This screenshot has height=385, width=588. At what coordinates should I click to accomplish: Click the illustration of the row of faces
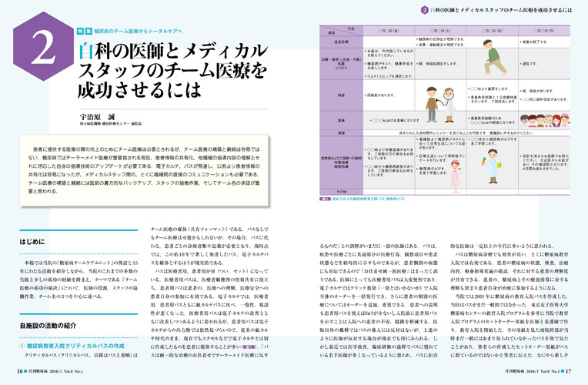[x=544, y=120]
